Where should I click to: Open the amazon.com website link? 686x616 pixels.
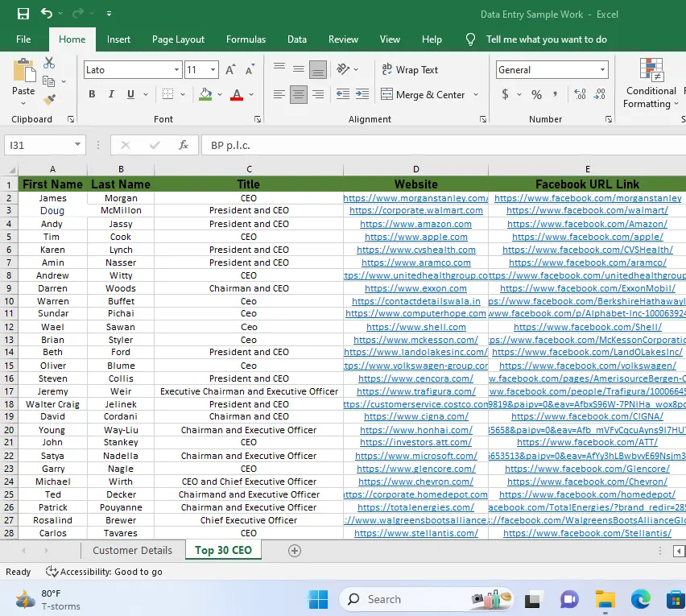(415, 224)
